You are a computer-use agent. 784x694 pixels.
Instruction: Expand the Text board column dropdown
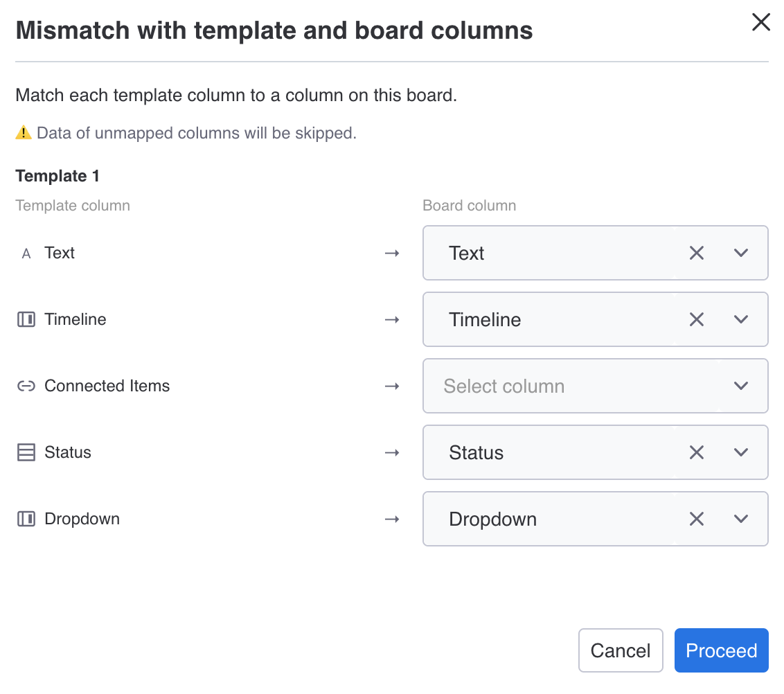coord(741,253)
